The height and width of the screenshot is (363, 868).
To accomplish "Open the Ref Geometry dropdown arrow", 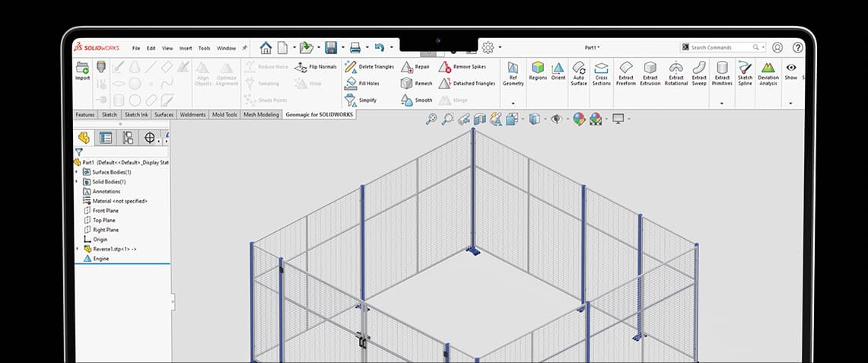I will (x=513, y=103).
